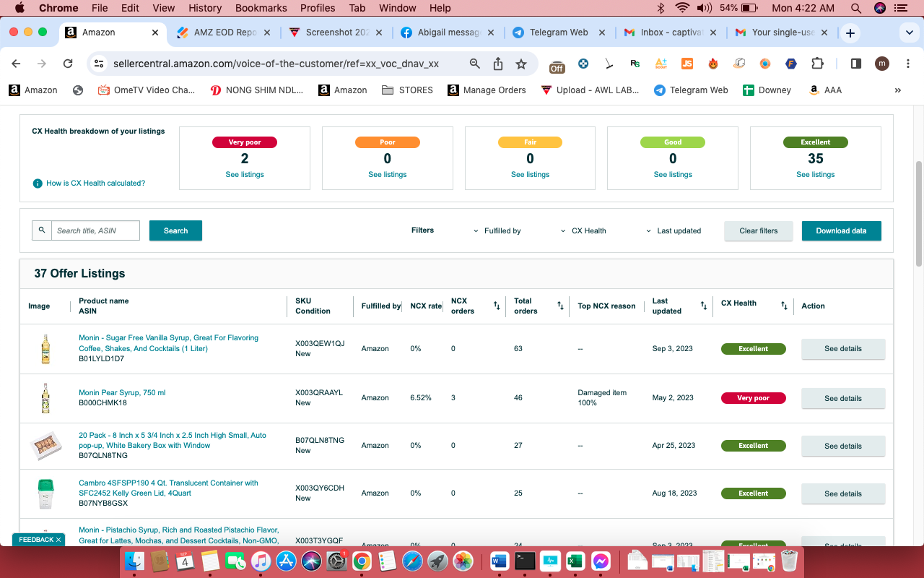The image size is (924, 578).
Task: Click the Download data button
Action: point(841,230)
